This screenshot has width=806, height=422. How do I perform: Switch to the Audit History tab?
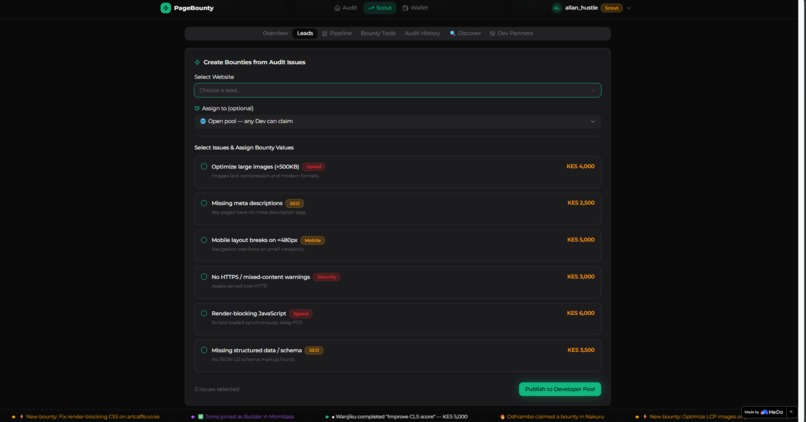(422, 33)
